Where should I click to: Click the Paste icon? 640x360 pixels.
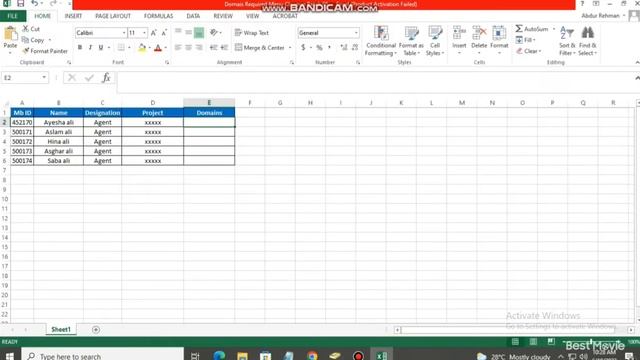(x=10, y=33)
